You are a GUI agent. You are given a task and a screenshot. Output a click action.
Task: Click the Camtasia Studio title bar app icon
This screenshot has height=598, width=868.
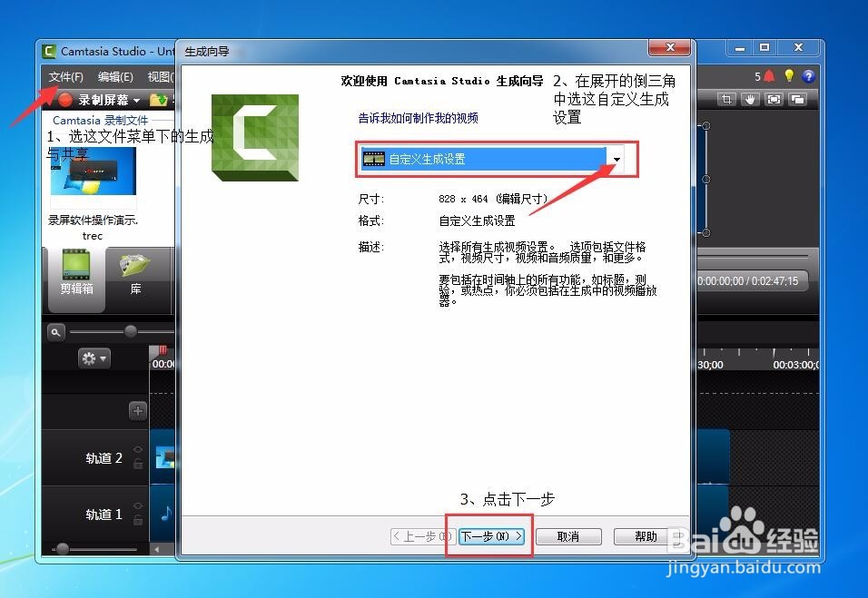click(x=49, y=52)
